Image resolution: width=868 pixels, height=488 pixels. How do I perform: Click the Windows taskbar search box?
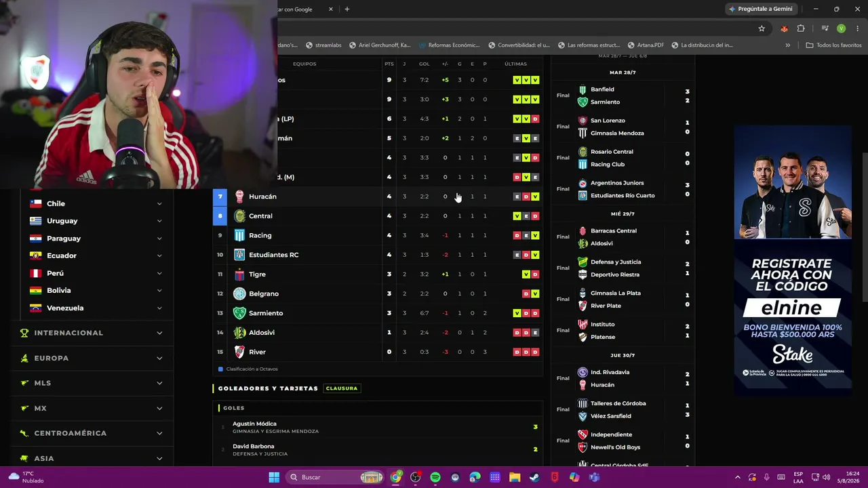pyautogui.click(x=334, y=477)
